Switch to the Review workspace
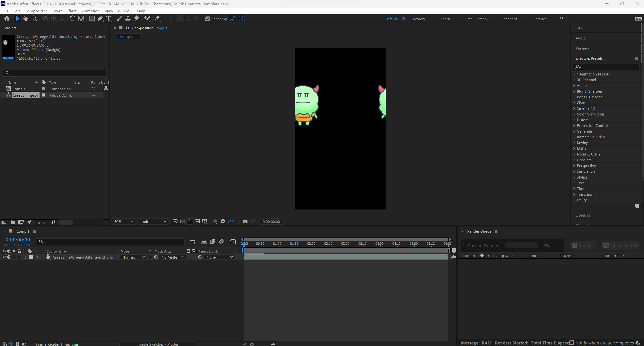The height and width of the screenshot is (346, 644). point(419,19)
